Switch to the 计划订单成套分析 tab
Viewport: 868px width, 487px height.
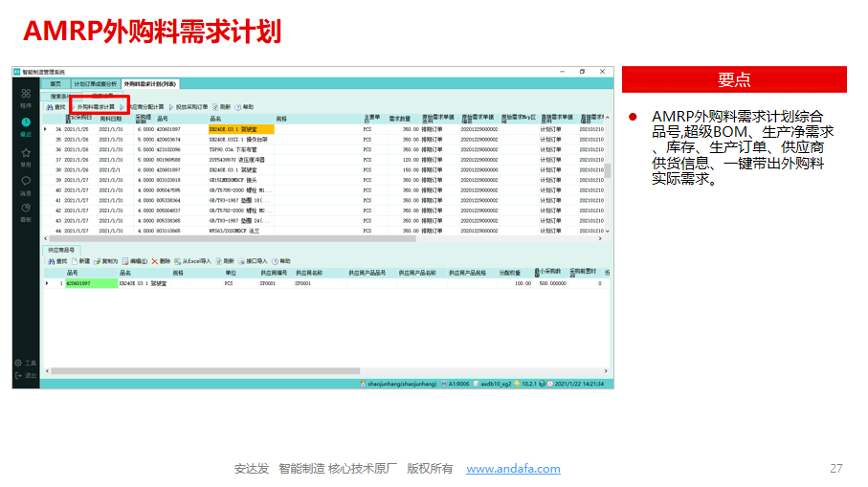[96, 84]
